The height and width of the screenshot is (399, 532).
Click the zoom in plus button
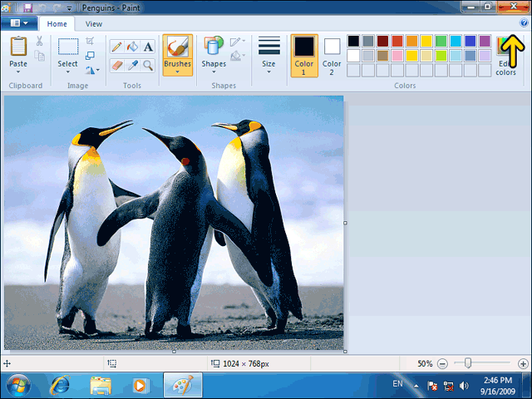pyautogui.click(x=523, y=364)
